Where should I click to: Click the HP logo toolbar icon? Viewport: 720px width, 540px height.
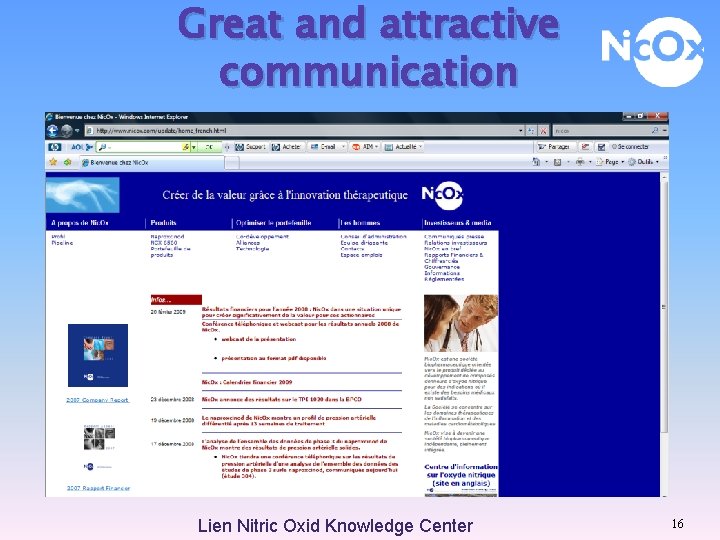click(x=55, y=147)
